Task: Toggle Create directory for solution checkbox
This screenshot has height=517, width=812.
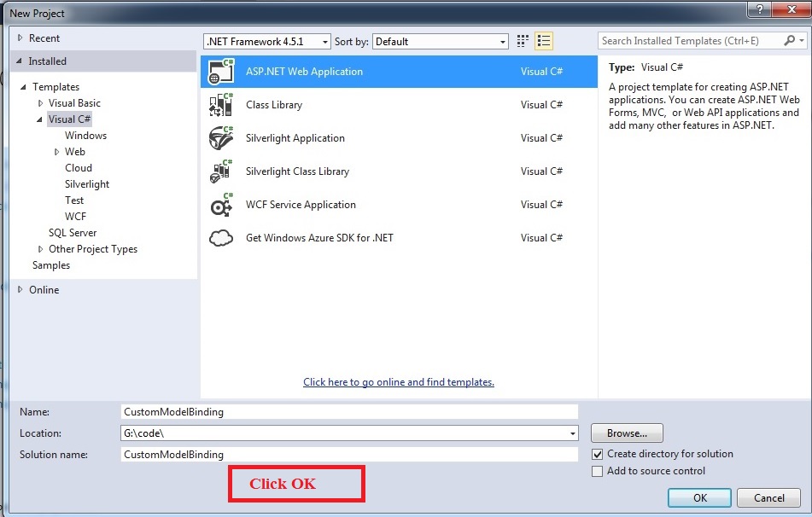Action: tap(597, 455)
